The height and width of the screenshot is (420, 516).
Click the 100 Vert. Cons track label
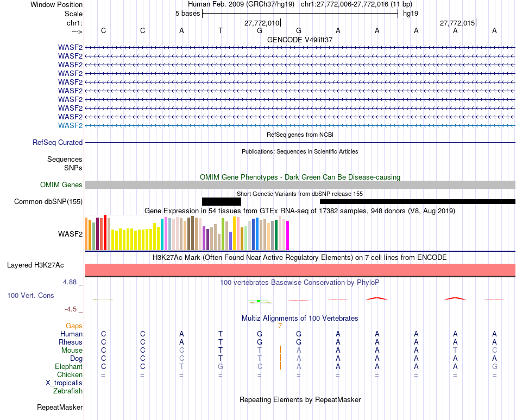30,295
